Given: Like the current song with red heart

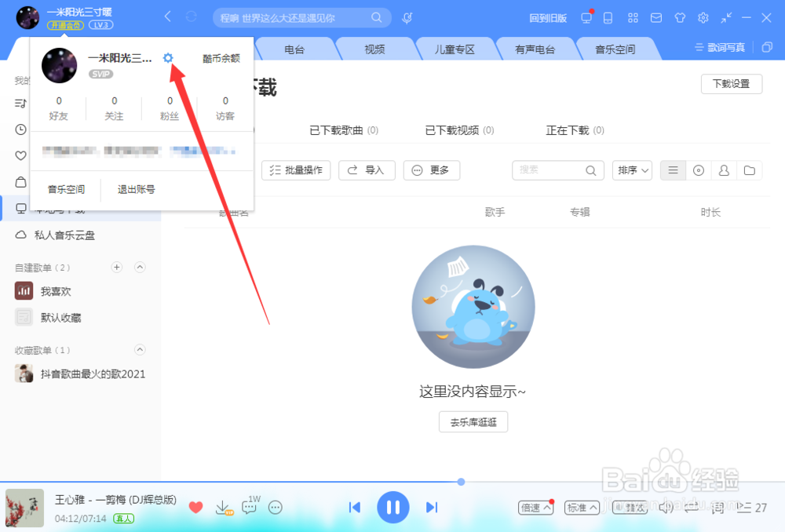Looking at the screenshot, I should click(x=195, y=508).
